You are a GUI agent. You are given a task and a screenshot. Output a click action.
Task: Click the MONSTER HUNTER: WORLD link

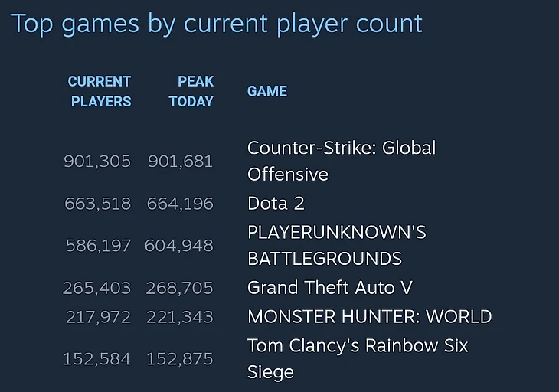(x=369, y=316)
